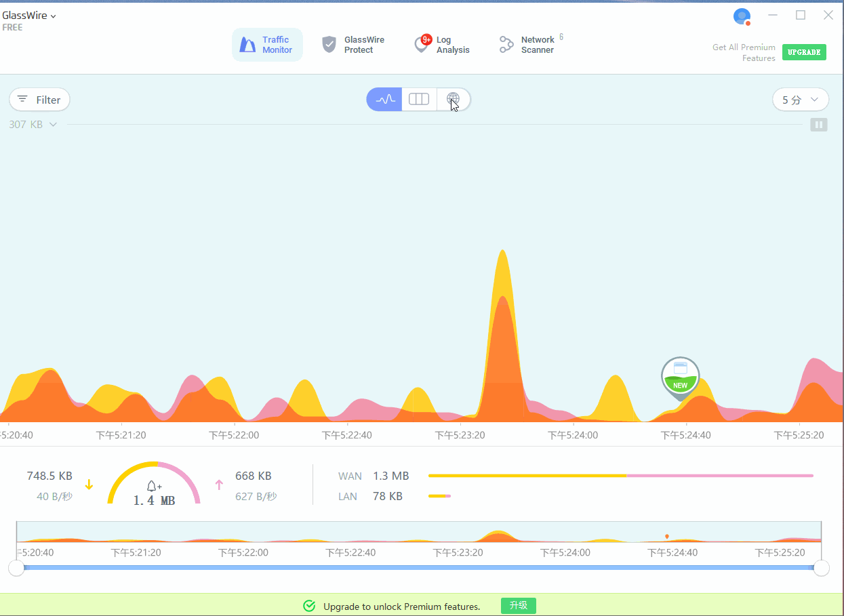This screenshot has height=616, width=844.
Task: Click the 升级 upgrade button
Action: 519,606
